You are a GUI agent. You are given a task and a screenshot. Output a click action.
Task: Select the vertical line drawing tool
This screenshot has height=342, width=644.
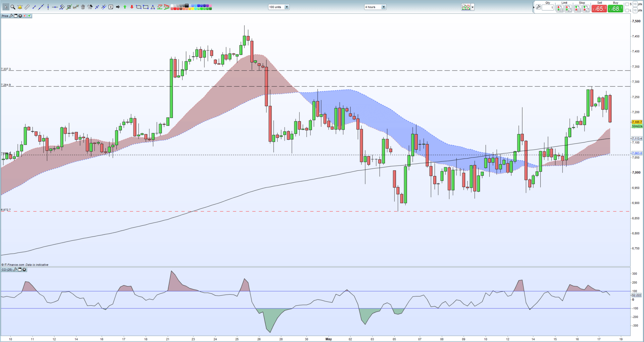48,7
